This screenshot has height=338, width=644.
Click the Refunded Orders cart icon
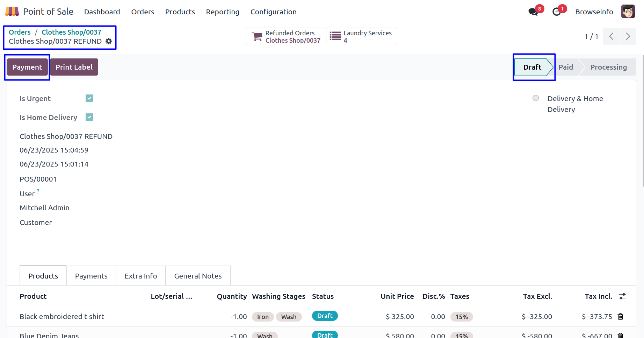[x=258, y=37]
